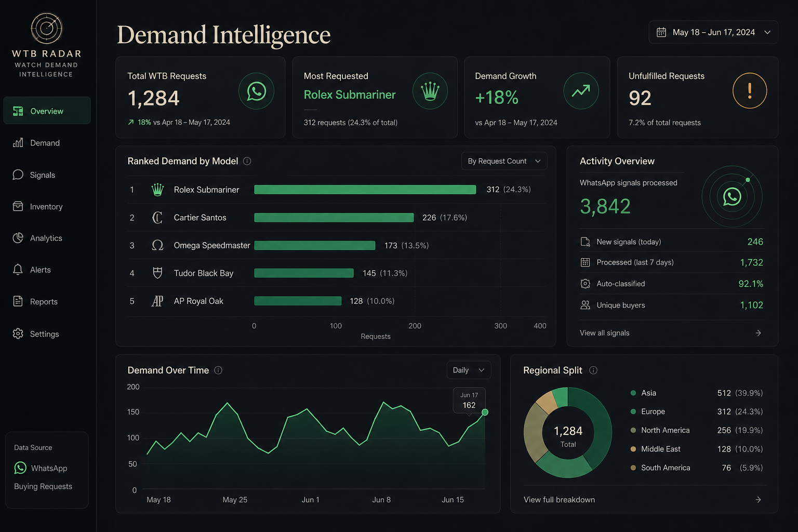Click the Alerts bell sidebar icon
798x532 pixels.
(18, 270)
